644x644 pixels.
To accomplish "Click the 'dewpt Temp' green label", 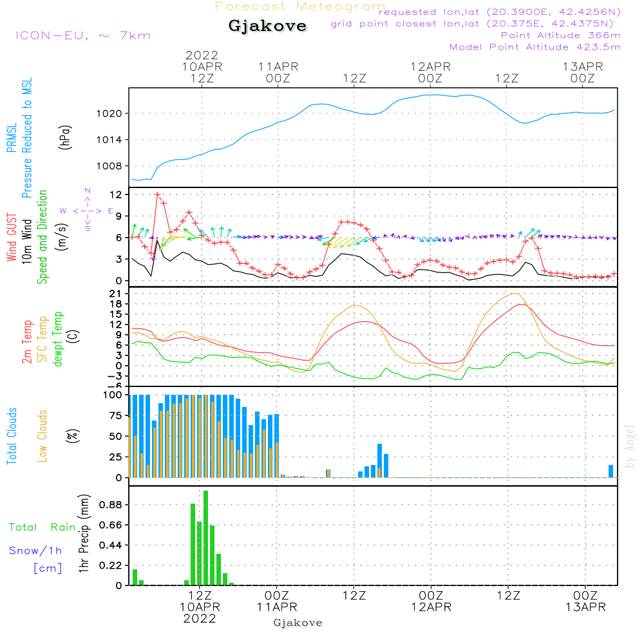I will coord(58,339).
